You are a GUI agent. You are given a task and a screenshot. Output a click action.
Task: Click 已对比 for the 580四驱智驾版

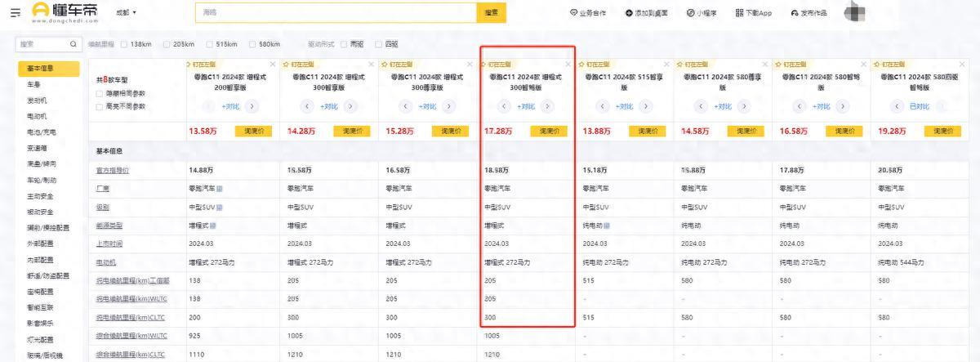(920, 106)
